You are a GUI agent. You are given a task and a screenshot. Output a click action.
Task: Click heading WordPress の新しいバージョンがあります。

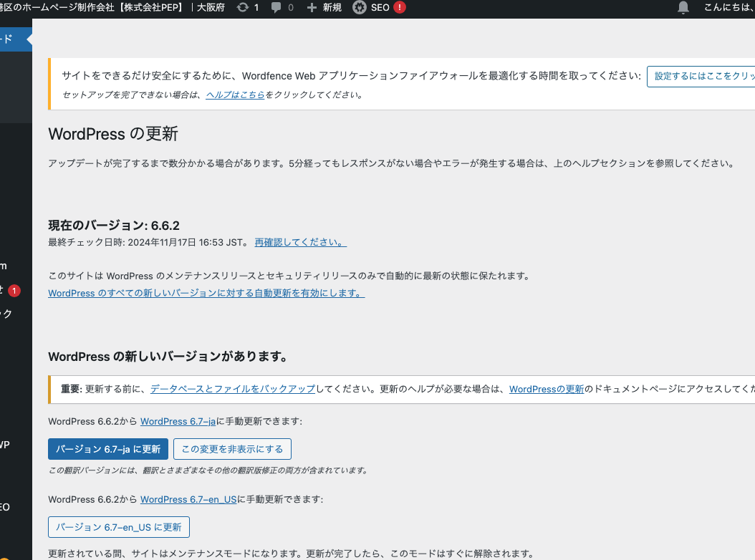[168, 357]
